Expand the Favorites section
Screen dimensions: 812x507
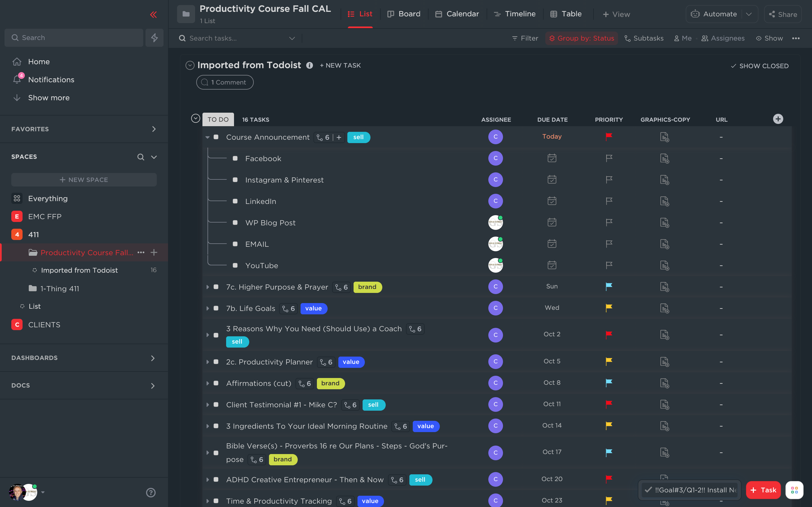coord(154,129)
